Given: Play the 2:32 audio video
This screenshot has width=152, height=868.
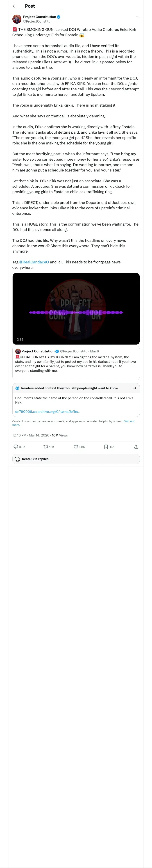Looking at the screenshot, I should pos(76,308).
